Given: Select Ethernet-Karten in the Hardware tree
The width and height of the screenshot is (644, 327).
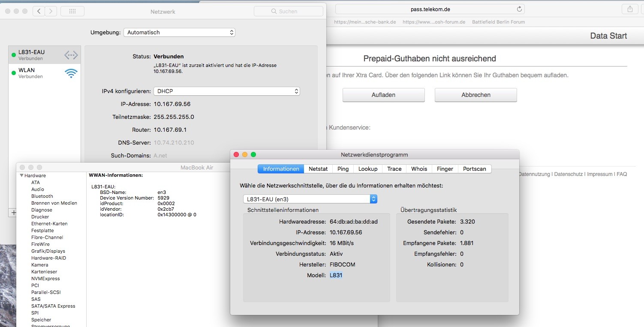Looking at the screenshot, I should pos(49,224).
